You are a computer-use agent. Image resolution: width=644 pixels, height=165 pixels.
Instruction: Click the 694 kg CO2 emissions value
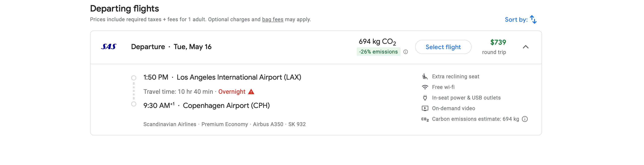[377, 42]
